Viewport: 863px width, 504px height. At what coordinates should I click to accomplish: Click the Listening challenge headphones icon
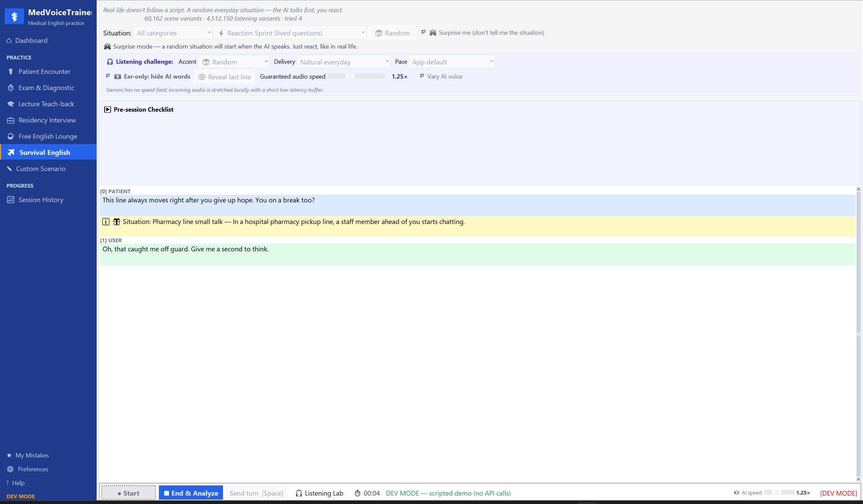tap(110, 62)
